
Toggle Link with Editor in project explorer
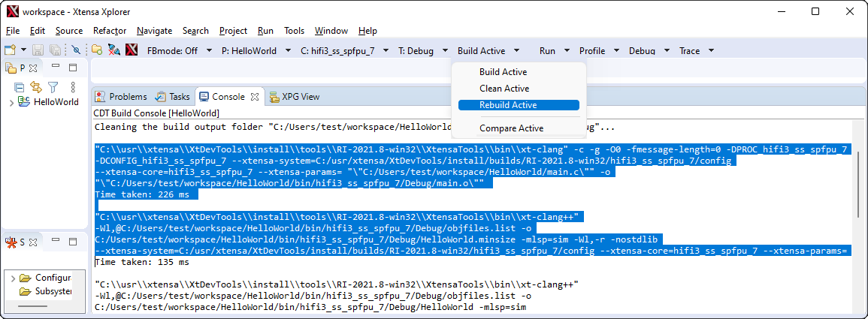[x=35, y=87]
